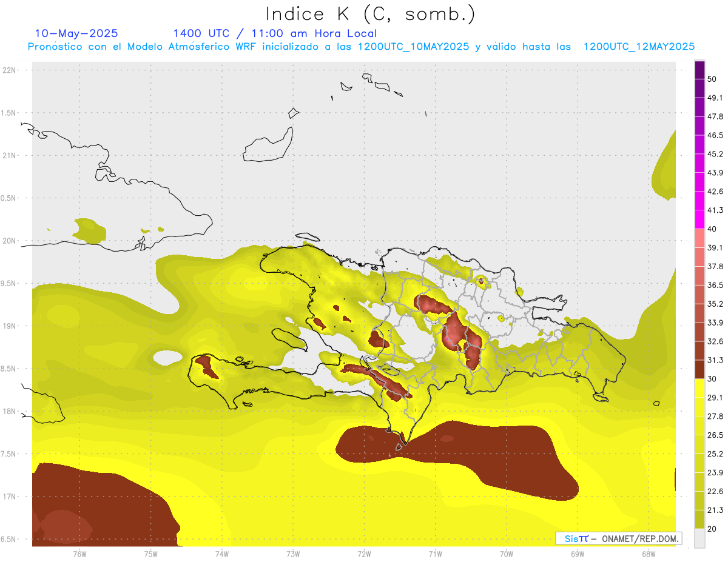The image size is (728, 562).
Task: Click the "71W" longitude axis label
Action: (435, 554)
